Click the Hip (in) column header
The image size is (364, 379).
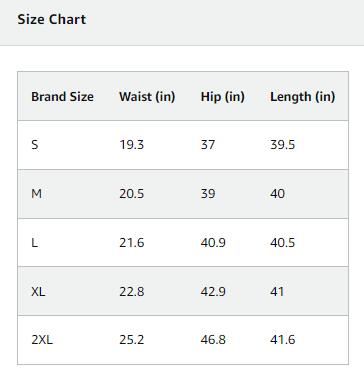[x=223, y=97]
